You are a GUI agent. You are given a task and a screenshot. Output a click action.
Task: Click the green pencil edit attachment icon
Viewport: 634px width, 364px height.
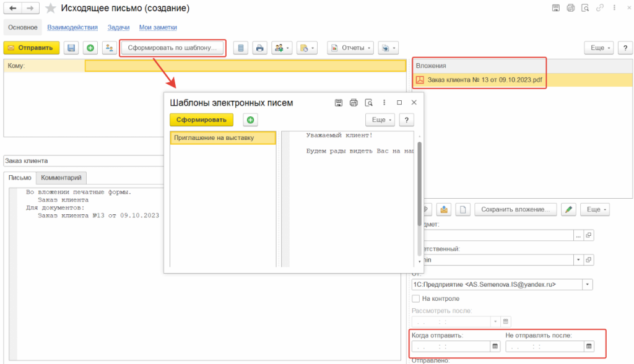coord(569,209)
